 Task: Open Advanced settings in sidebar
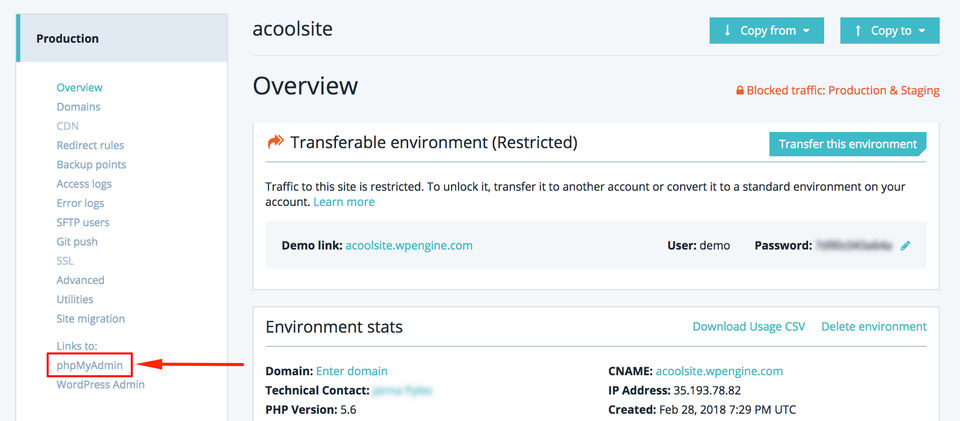(x=80, y=280)
